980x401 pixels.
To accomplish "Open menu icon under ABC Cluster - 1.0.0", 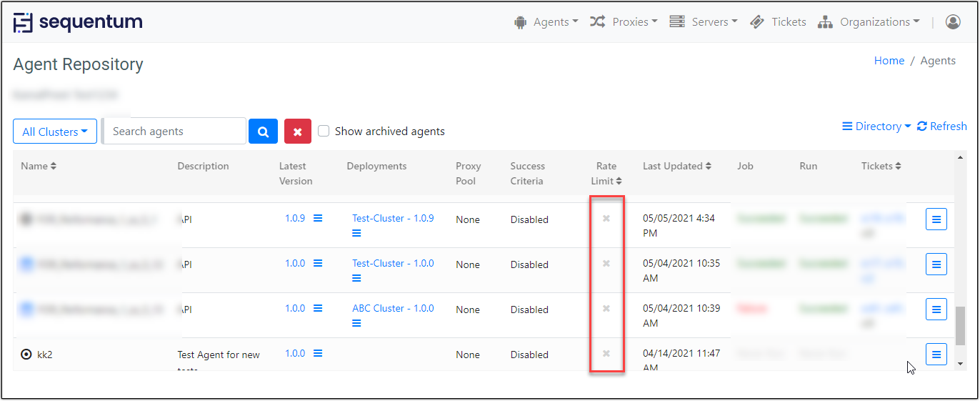I will point(356,323).
